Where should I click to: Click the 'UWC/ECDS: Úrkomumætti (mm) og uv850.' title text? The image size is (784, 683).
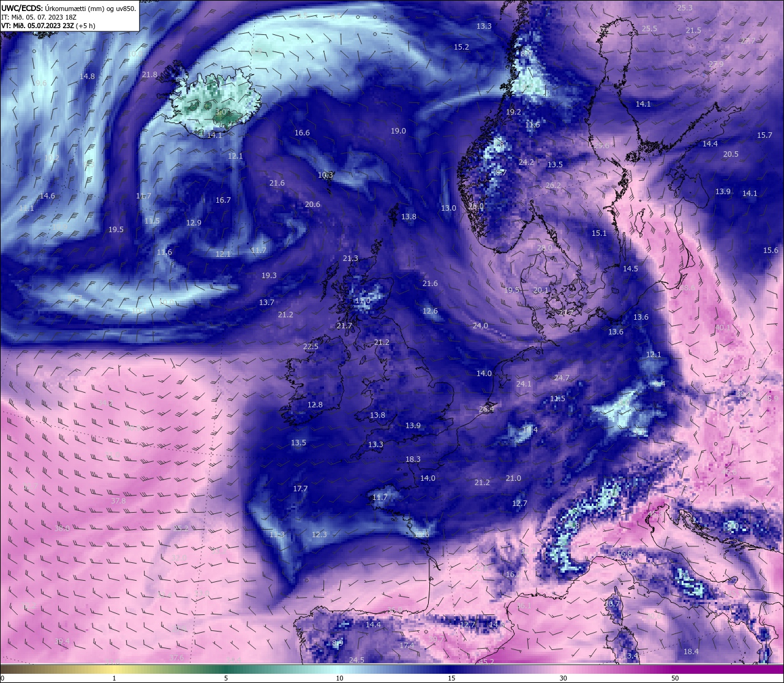(x=69, y=9)
